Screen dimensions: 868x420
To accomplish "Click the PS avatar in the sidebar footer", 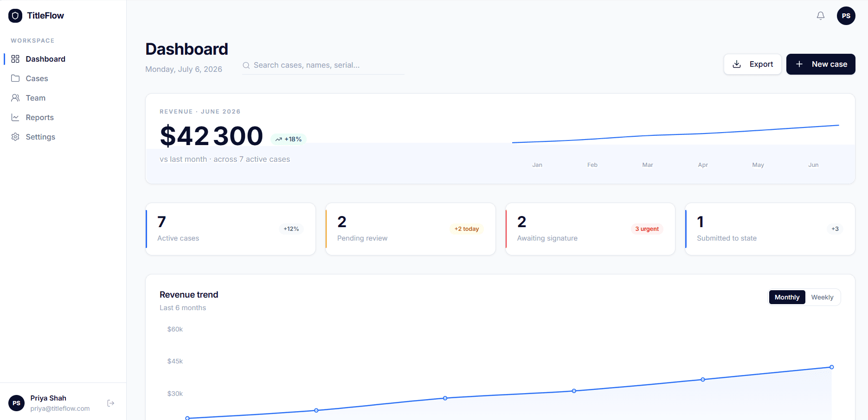I will pyautogui.click(x=16, y=403).
